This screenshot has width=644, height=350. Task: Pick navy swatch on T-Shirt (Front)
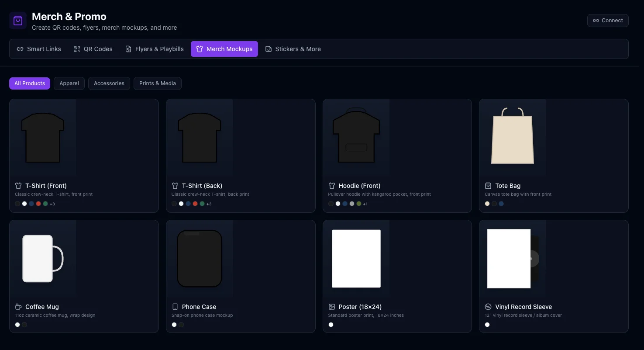(31, 204)
